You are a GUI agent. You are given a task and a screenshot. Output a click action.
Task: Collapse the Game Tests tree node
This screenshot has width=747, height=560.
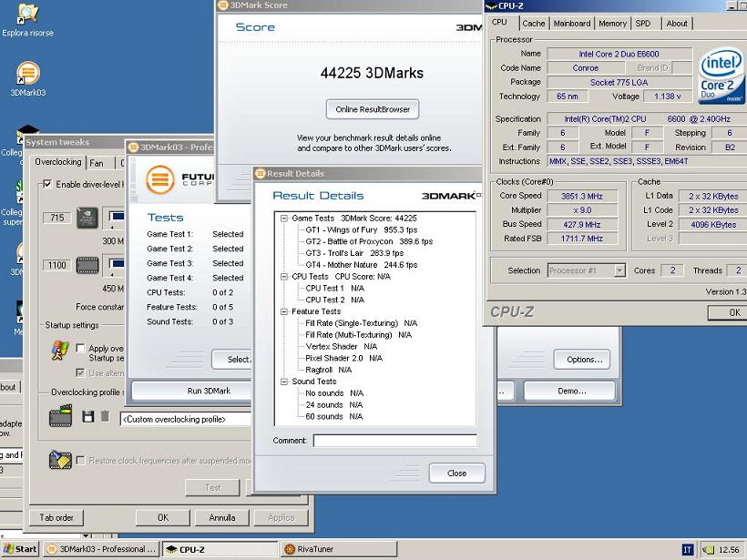pos(284,219)
